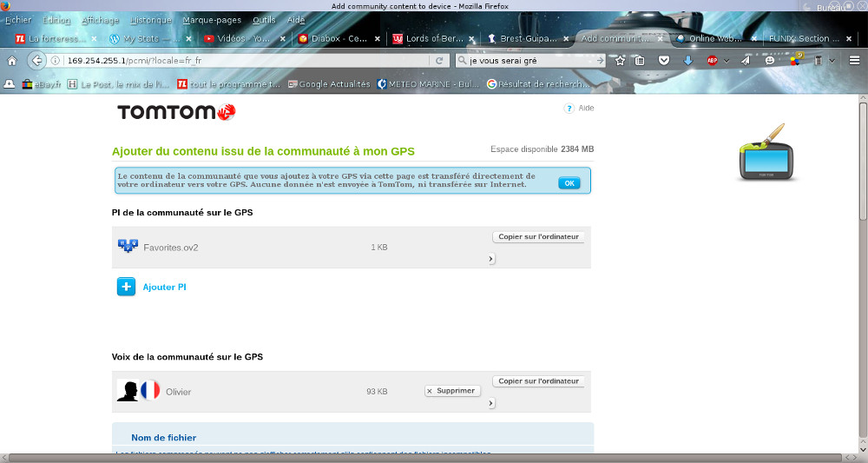
Task: Open site information icon in address bar
Action: click(x=56, y=60)
